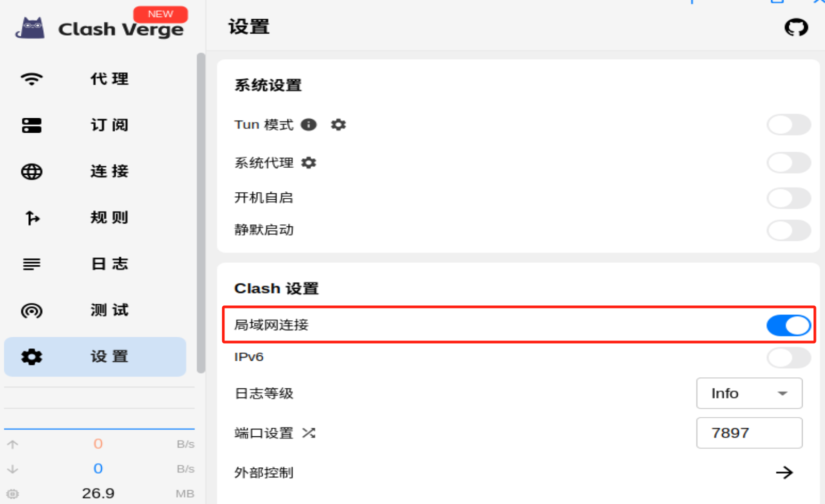Click the server icon next to 订阅

pos(31,125)
